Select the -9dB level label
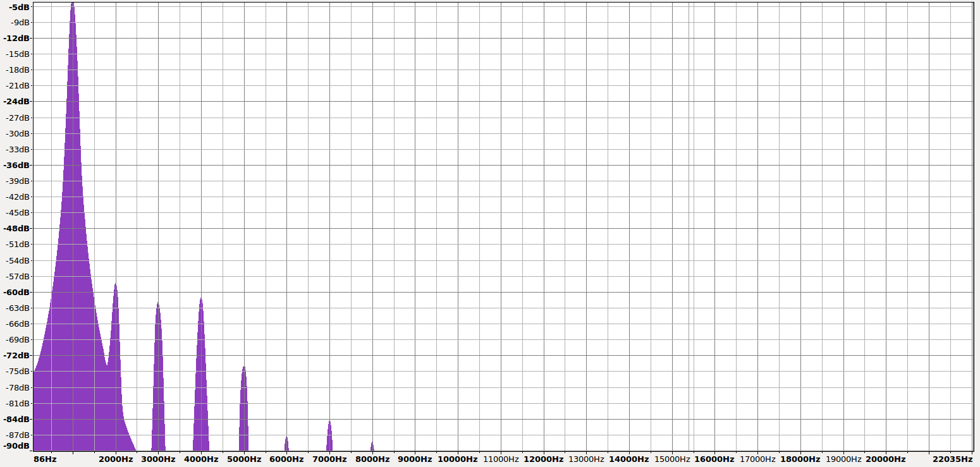Image resolution: width=980 pixels, height=467 pixels. [20, 22]
